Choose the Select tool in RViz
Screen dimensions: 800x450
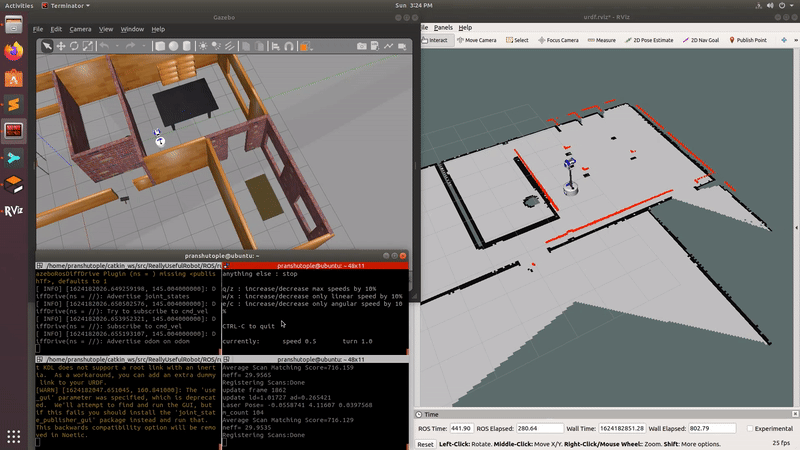tap(517, 40)
